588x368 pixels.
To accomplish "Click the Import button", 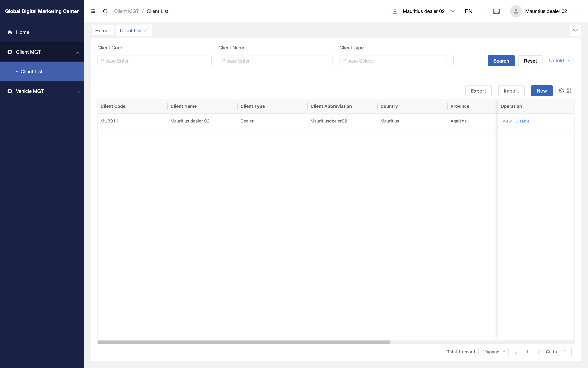I will click(511, 91).
